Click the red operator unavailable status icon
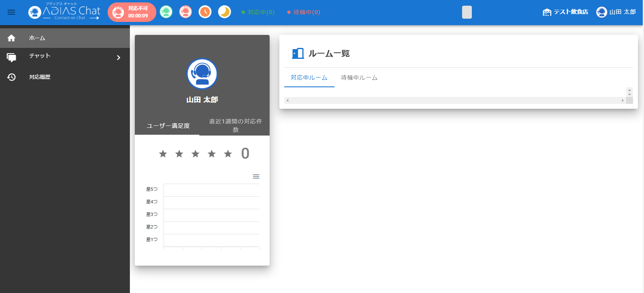 [x=186, y=12]
